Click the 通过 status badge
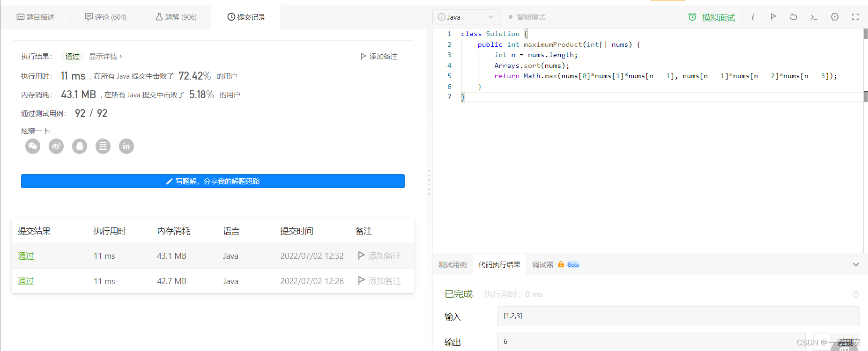The height and width of the screenshot is (351, 868). click(73, 56)
